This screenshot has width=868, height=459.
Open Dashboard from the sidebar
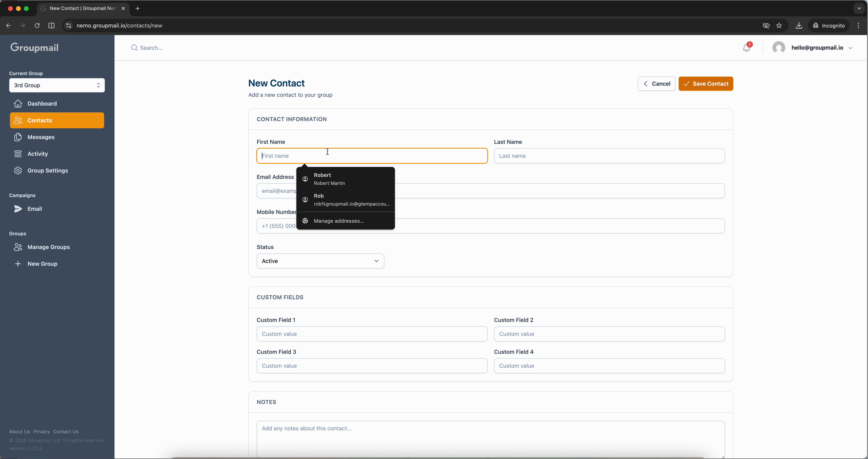pyautogui.click(x=42, y=103)
